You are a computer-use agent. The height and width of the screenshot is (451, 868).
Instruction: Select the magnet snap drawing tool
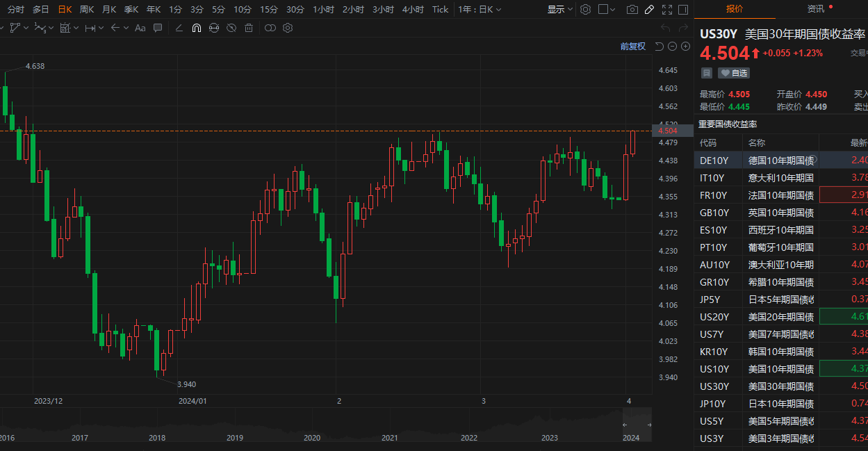197,28
